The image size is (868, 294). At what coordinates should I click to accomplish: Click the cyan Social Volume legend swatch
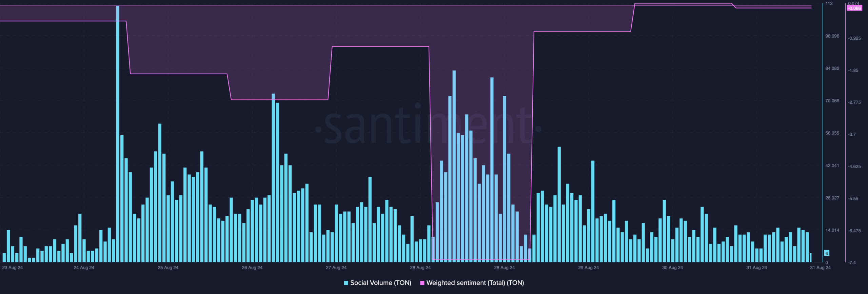pos(346,283)
